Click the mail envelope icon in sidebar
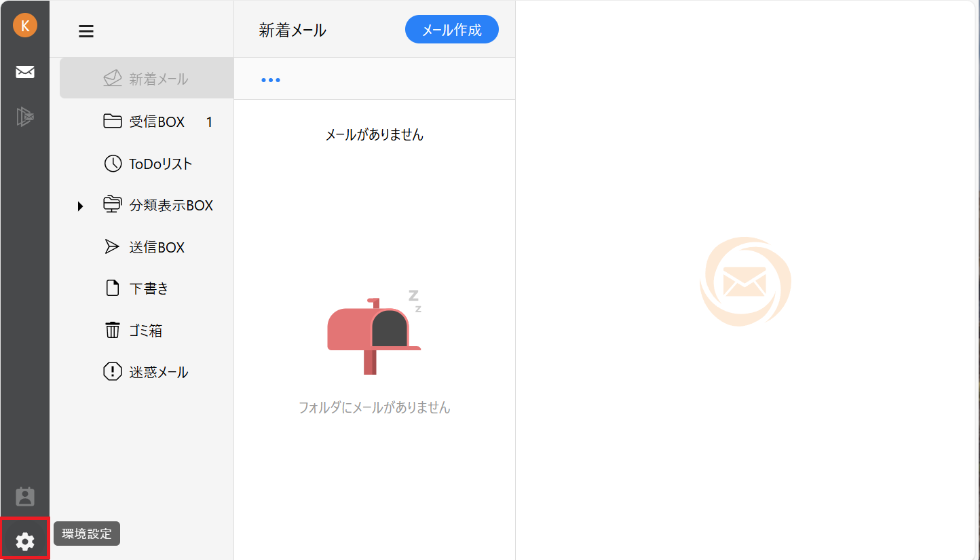This screenshot has height=560, width=980. (25, 72)
